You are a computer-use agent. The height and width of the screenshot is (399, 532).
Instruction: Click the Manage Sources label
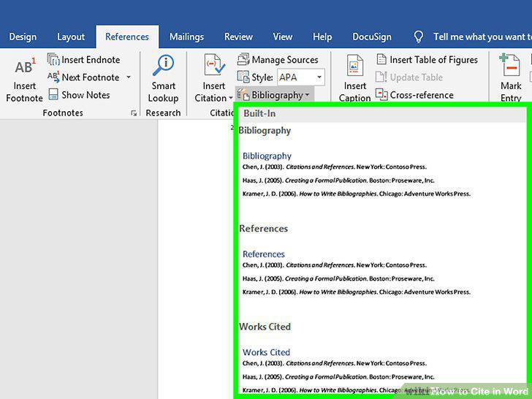click(x=285, y=60)
